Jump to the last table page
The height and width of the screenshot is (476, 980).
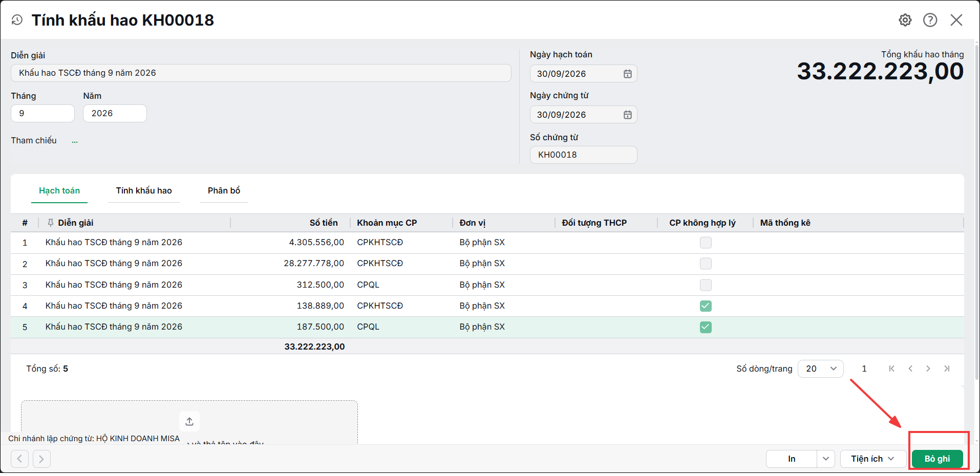click(x=947, y=369)
